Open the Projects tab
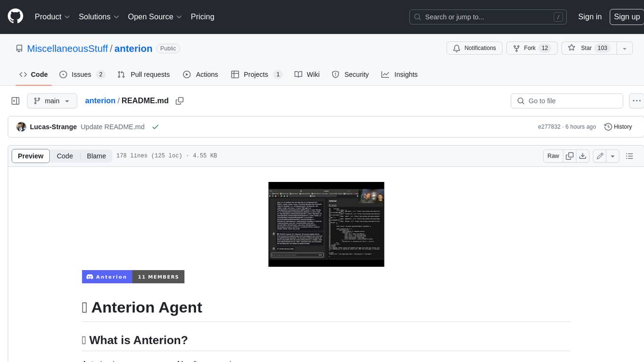Viewport: 644px width, 362px height. coord(256,74)
